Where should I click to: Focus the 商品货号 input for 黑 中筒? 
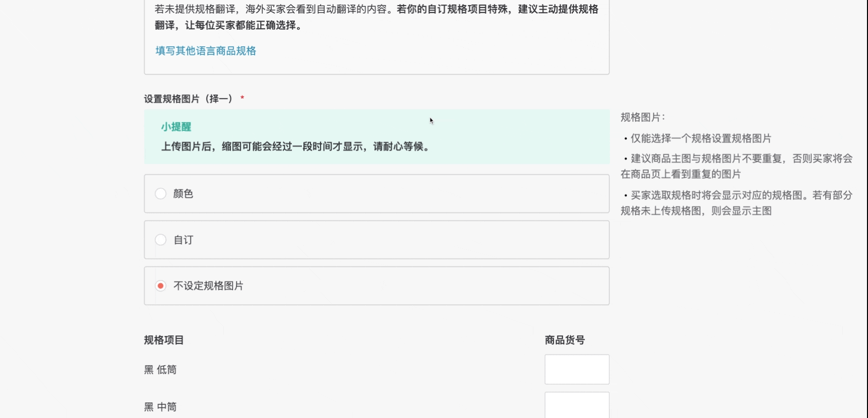[x=577, y=405]
